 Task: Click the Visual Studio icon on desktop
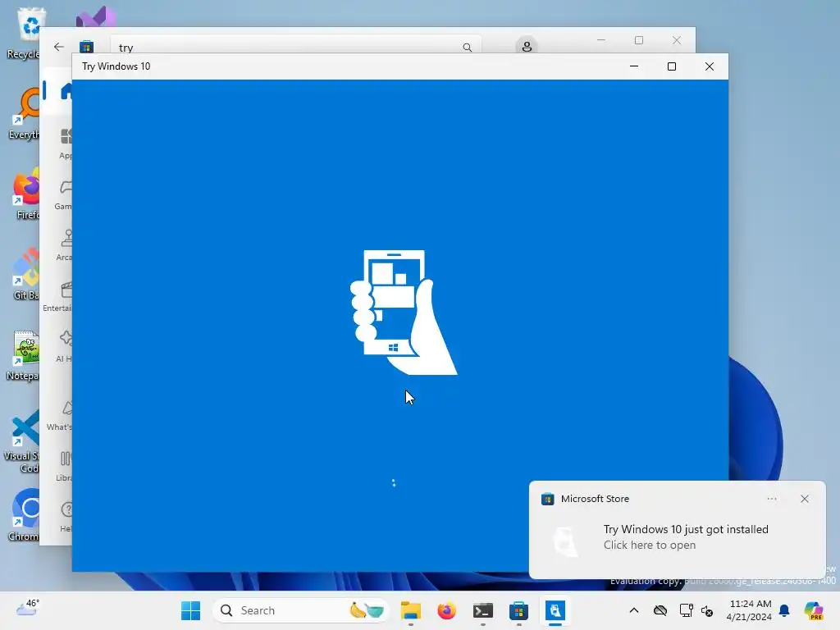tap(96, 16)
